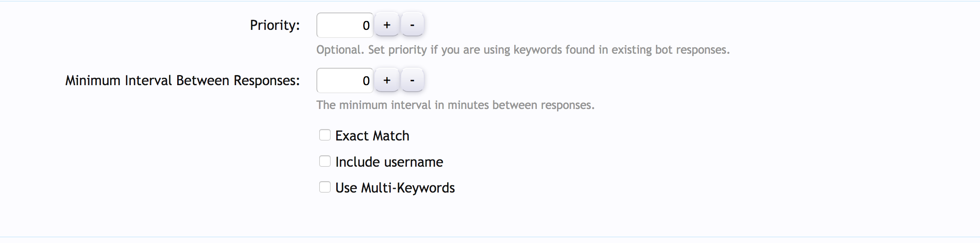Image resolution: width=980 pixels, height=243 pixels.
Task: Click the bottom horizontal separator line
Action: (x=490, y=237)
